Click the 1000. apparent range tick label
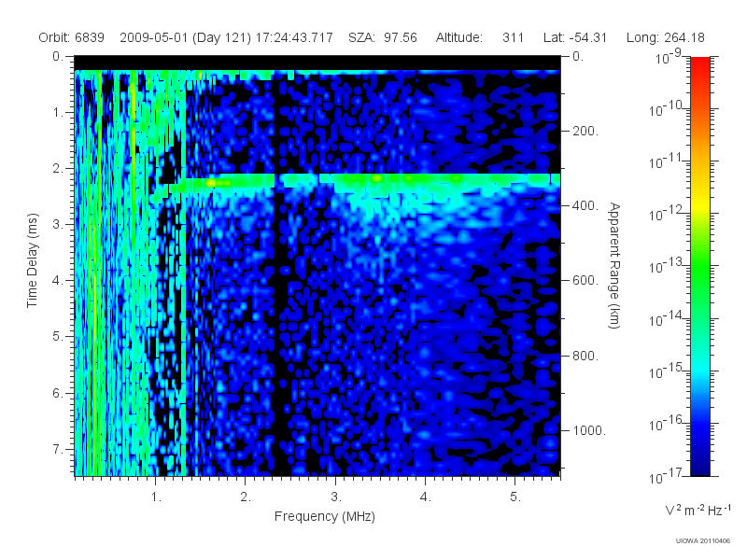 [589, 430]
